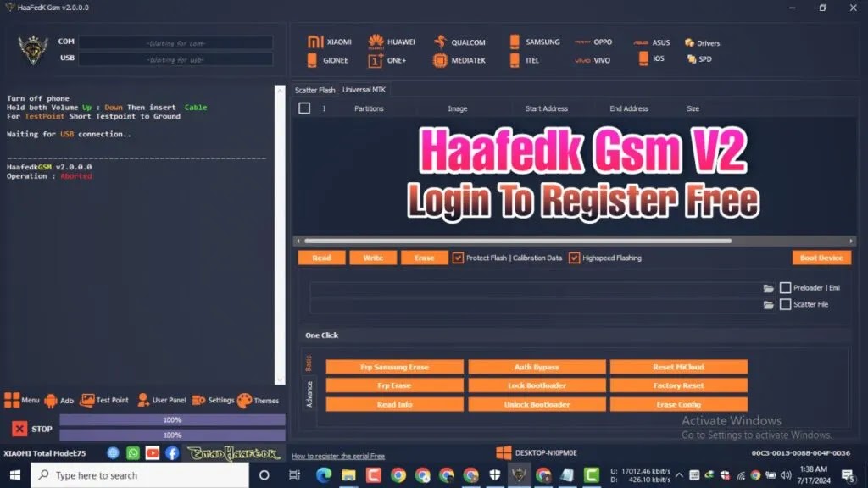Disable Protect Flash Calibration Data
Image resolution: width=868 pixels, height=488 pixels.
pyautogui.click(x=458, y=258)
